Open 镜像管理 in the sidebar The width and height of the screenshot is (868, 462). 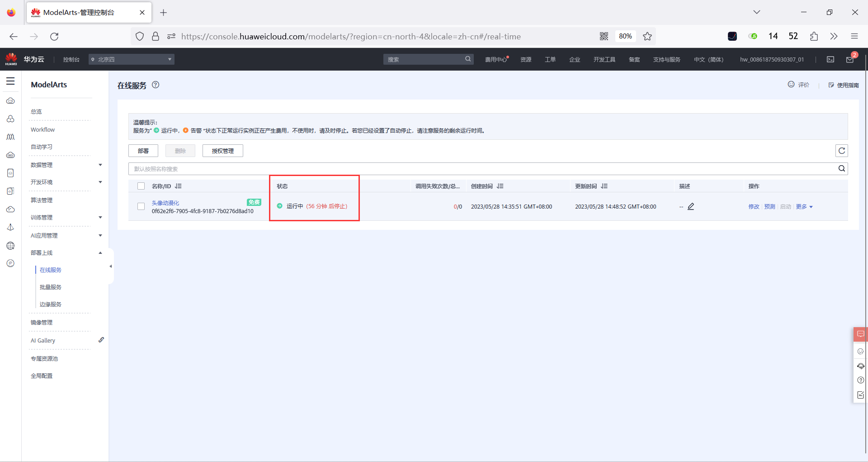pos(42,322)
